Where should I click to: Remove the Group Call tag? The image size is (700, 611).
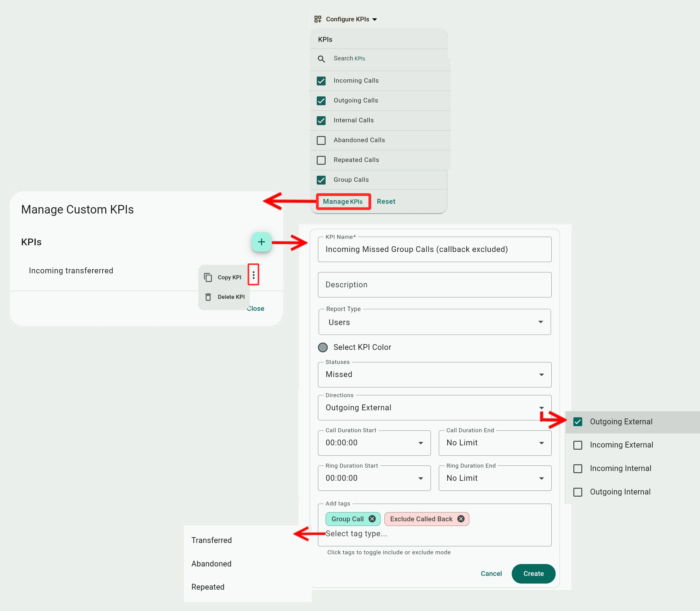click(x=372, y=519)
